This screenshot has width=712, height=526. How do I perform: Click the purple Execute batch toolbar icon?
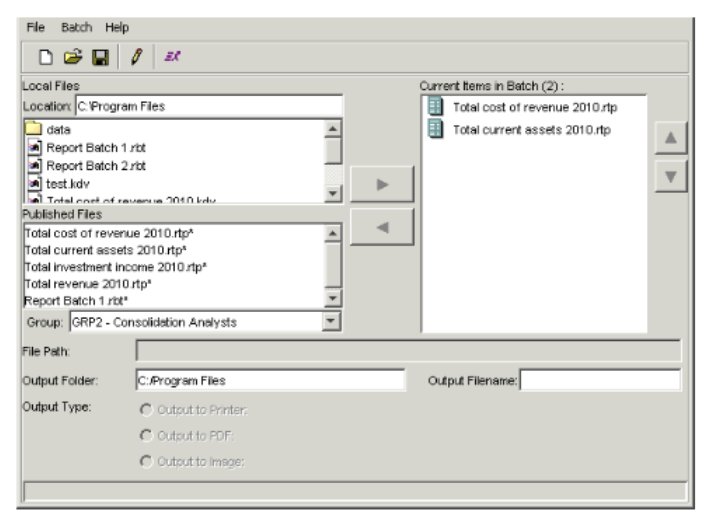[172, 59]
